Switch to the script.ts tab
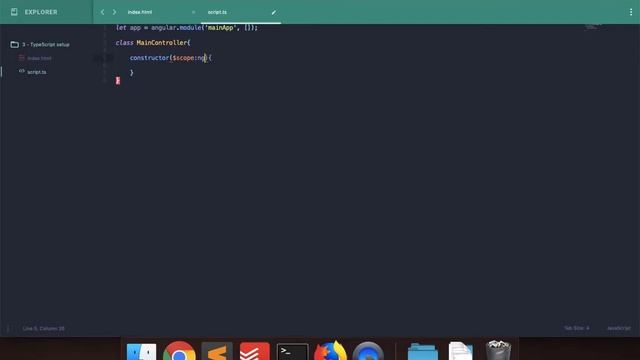Screen dimensions: 640x360 [x=217, y=12]
